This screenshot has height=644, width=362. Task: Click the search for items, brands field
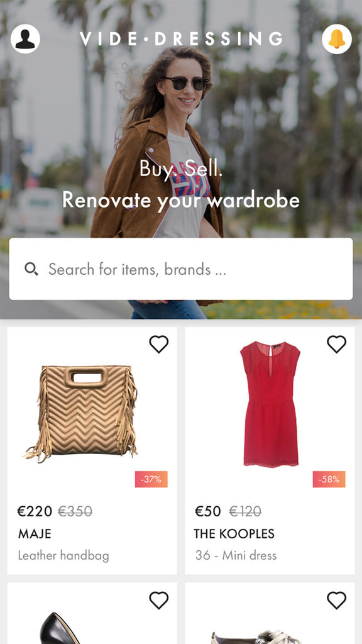pyautogui.click(x=181, y=269)
